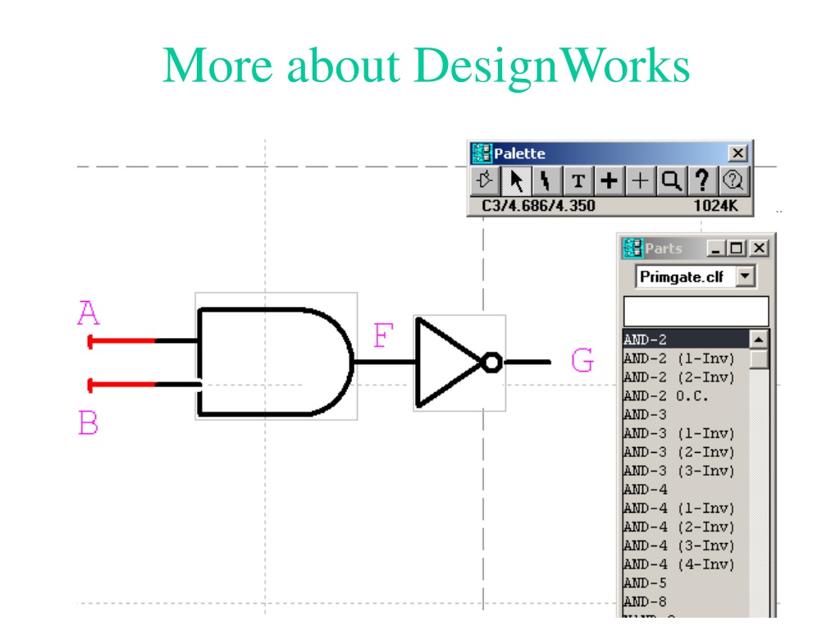
Task: Click the signal label A
Action: coord(89,313)
